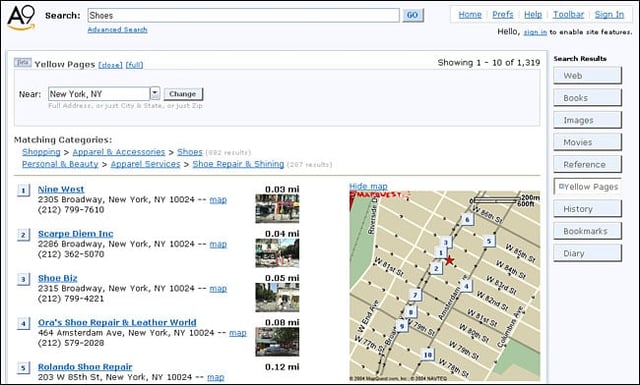Click the number 5 icon beside Rolando Shoe Repair
640x385 pixels.
(23, 368)
